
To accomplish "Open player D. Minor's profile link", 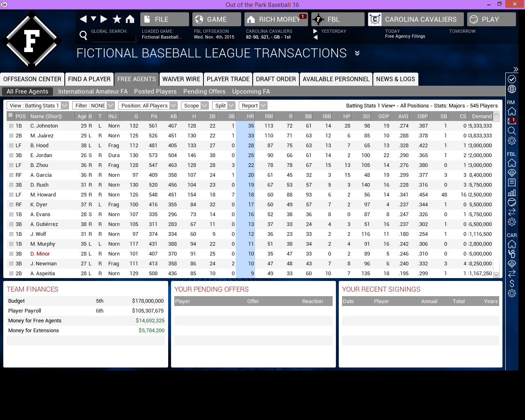I will [40, 254].
